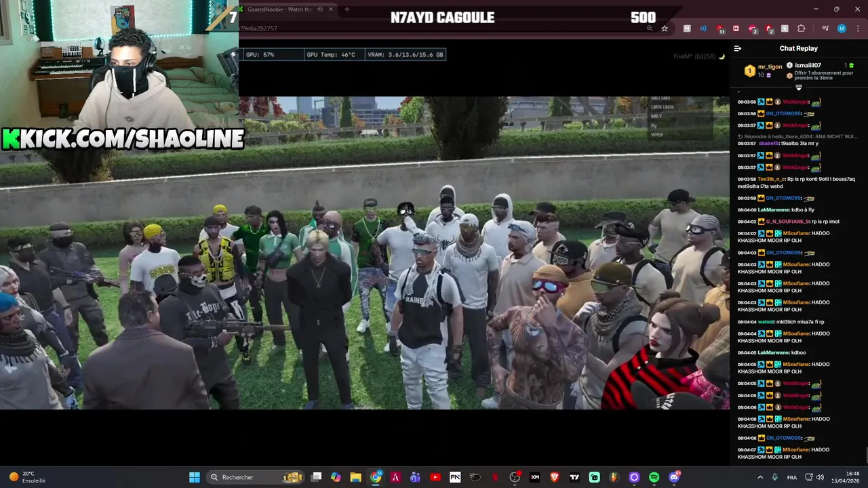868x488 pixels.
Task: Click the G_N_SOUFIANE_9 chat username
Action: [x=788, y=222]
